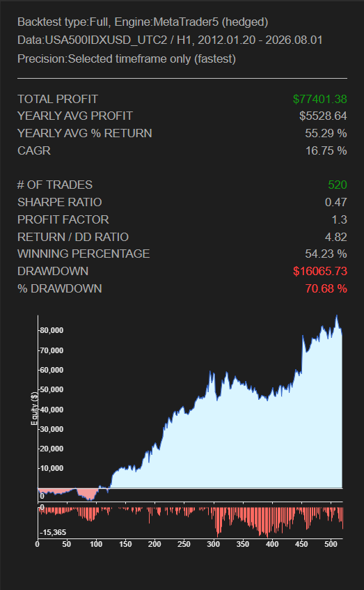
Task: Select the SHARPE RATIO value 0.47
Action: [x=335, y=202]
